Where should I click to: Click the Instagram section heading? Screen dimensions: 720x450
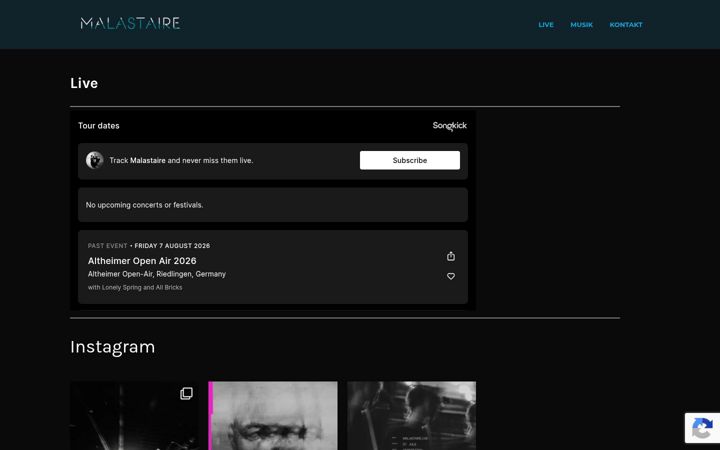112,347
